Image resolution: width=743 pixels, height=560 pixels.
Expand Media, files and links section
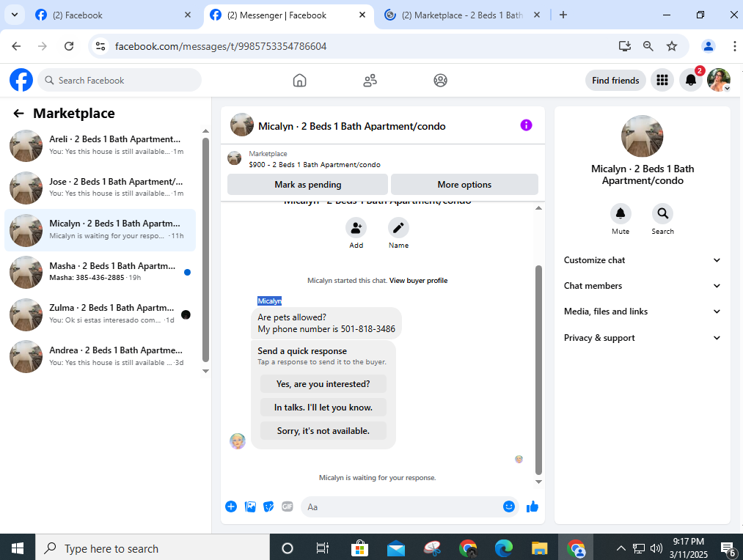[x=642, y=312]
